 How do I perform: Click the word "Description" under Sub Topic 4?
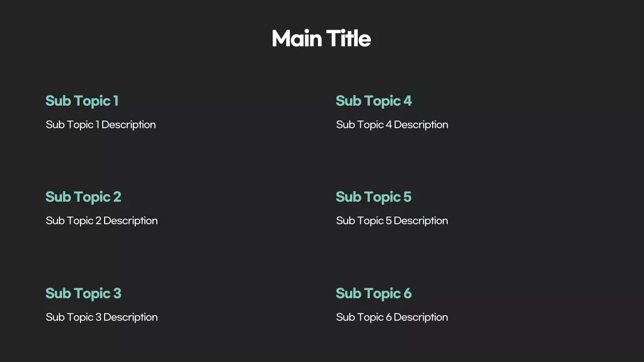(421, 125)
